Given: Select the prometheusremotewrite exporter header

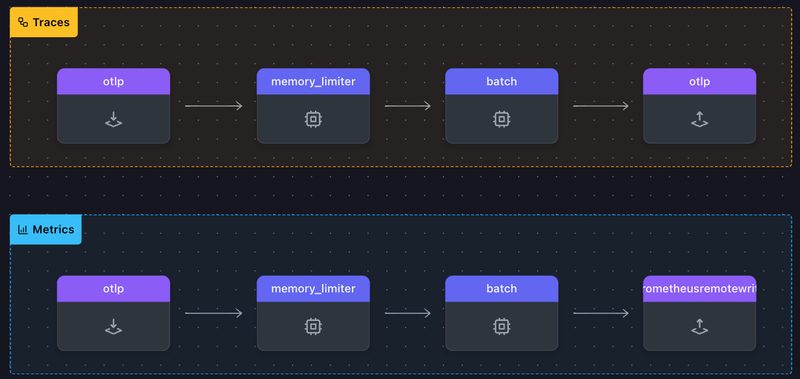Looking at the screenshot, I should tap(699, 289).
